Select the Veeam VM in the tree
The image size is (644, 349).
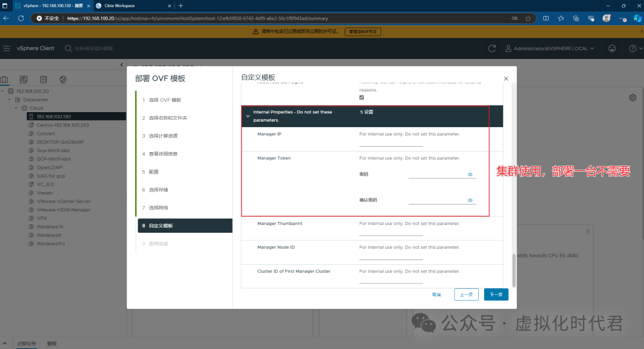[44, 193]
